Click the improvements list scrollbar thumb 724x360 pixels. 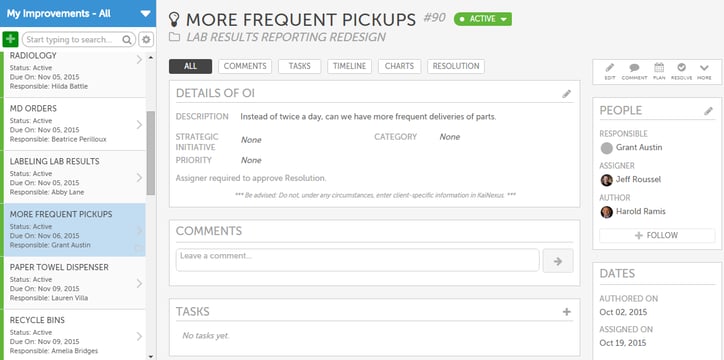pos(151,153)
